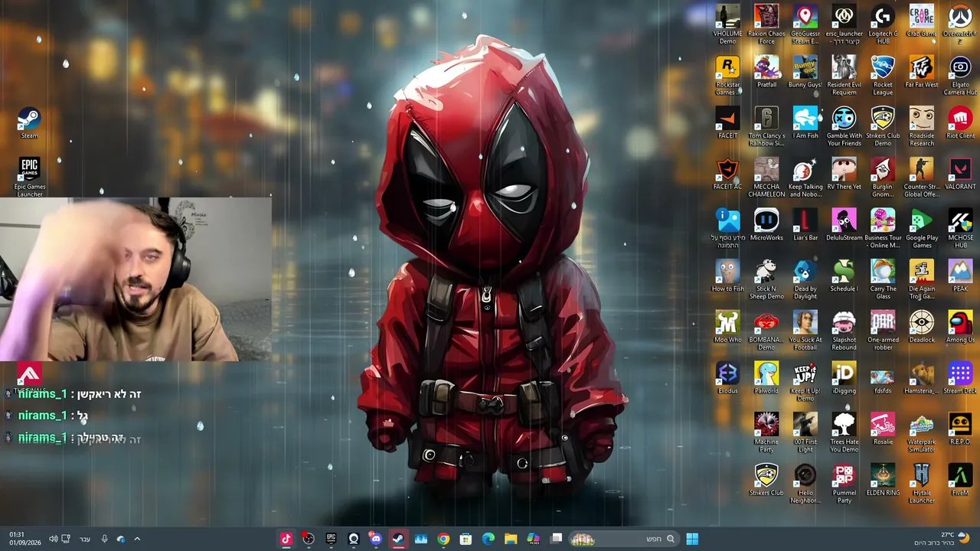Open the taskbar volume control
This screenshot has width=980, height=551.
[x=53, y=539]
